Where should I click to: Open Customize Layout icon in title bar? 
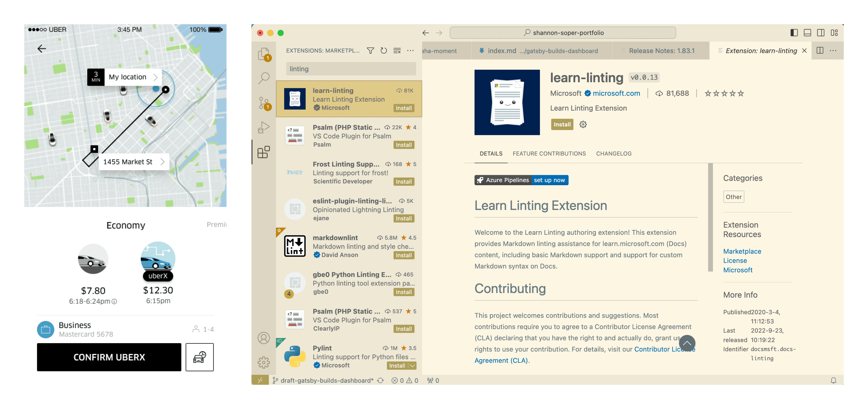click(834, 33)
